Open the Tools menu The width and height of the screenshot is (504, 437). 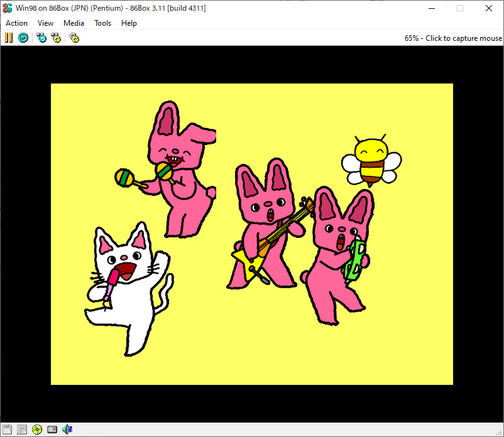102,23
